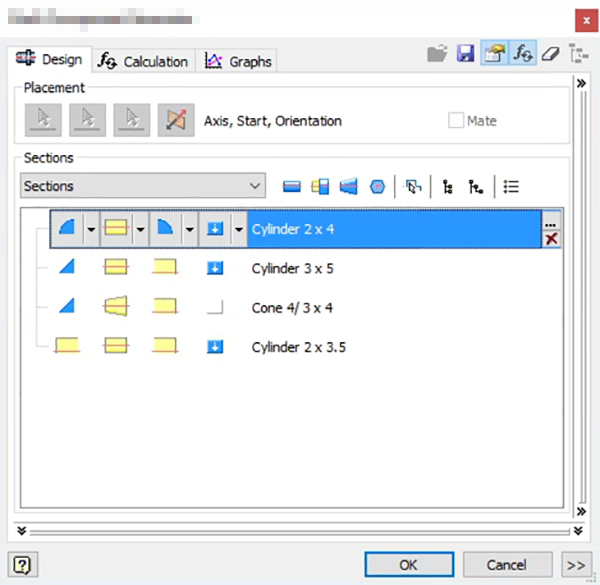600x585 pixels.
Task: Click the second placement start selector button
Action: pos(88,120)
